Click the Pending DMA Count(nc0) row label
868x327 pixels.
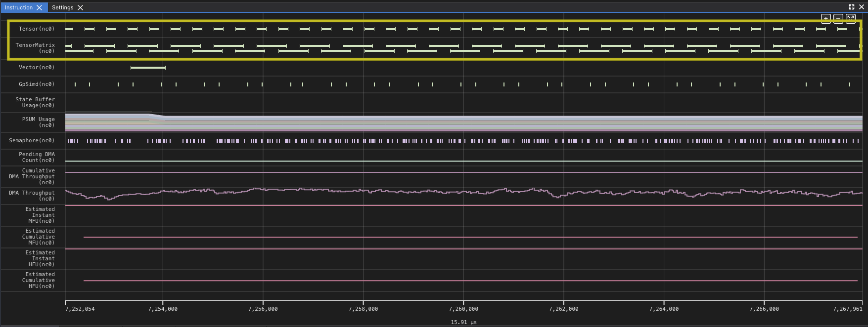[37, 157]
